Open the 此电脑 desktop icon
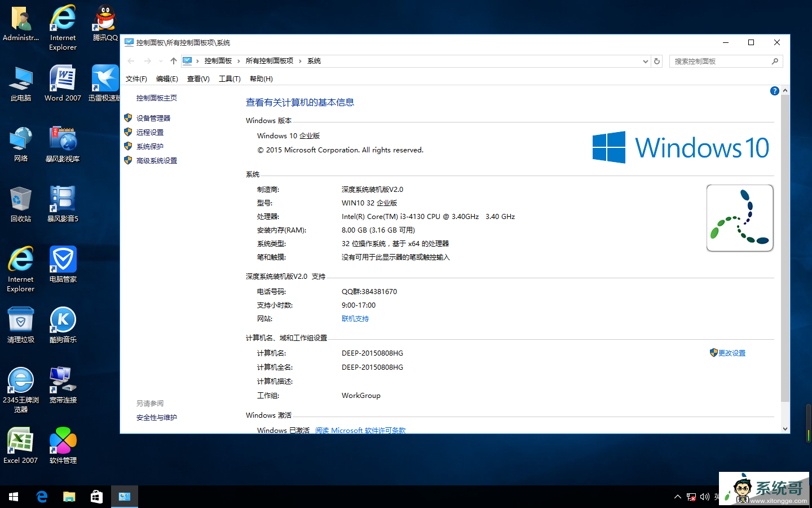The height and width of the screenshot is (508, 812). [21, 84]
